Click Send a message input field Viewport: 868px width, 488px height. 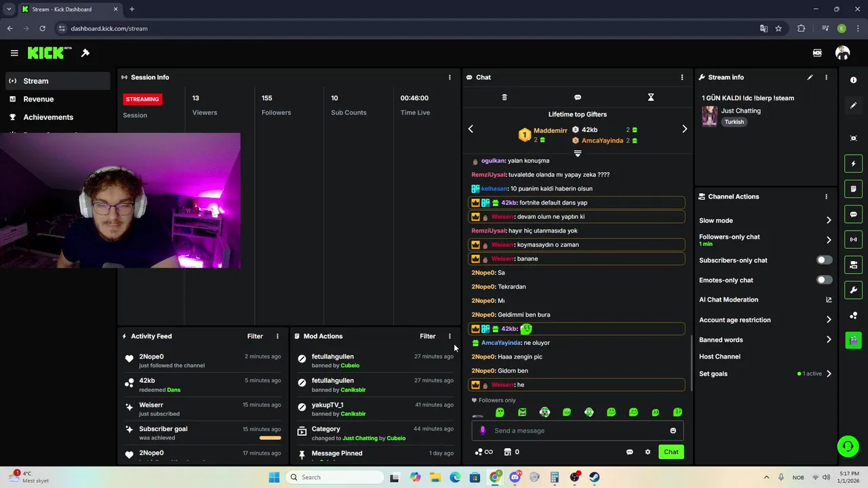(x=578, y=430)
